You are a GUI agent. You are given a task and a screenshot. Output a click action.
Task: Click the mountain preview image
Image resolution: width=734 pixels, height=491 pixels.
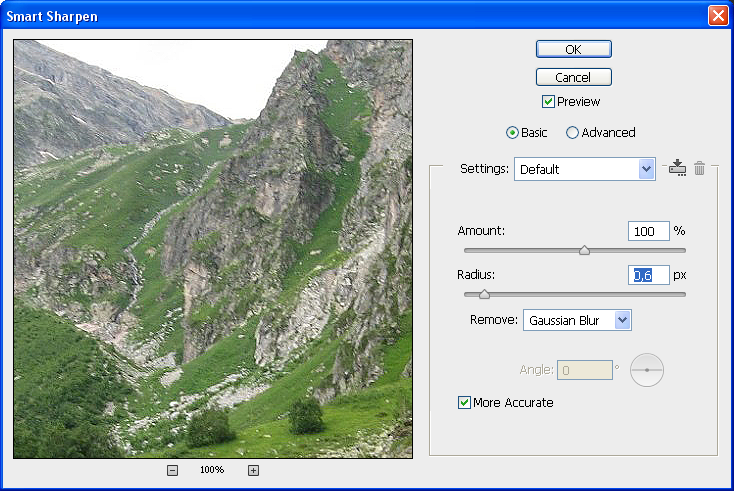coord(213,248)
